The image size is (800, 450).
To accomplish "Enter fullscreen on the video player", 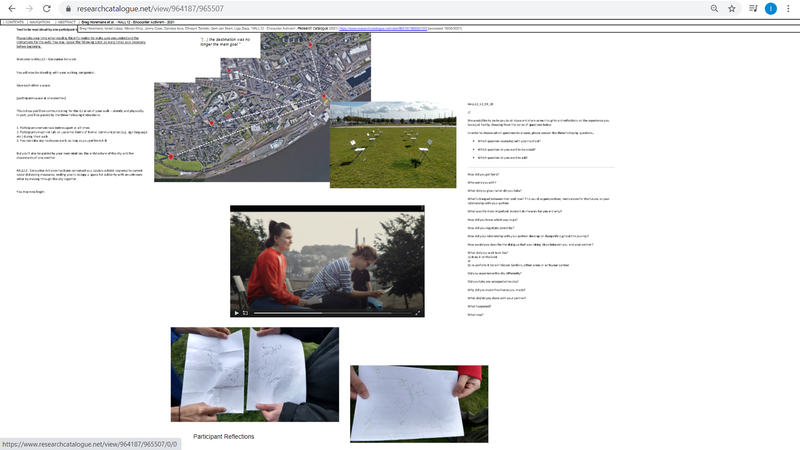I will pos(417,312).
